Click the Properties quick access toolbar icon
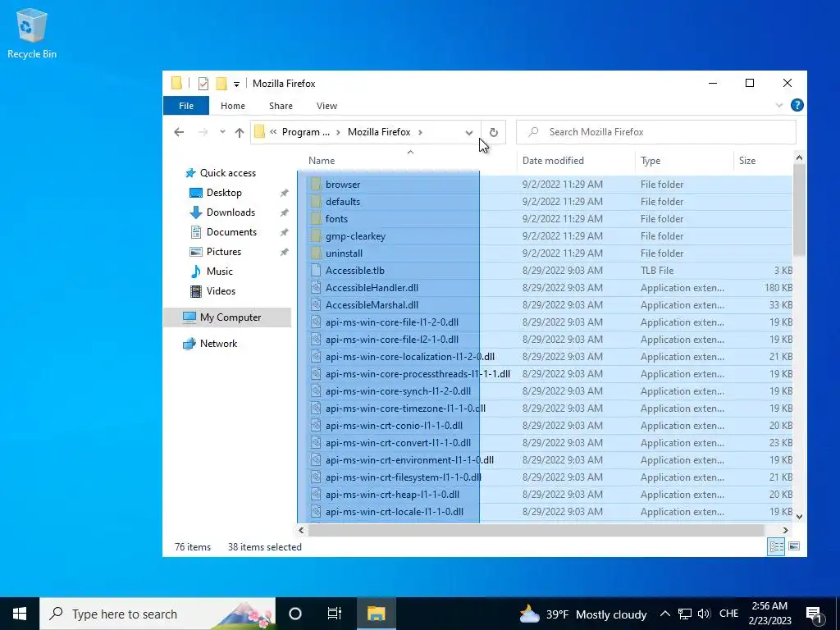 [x=203, y=84]
